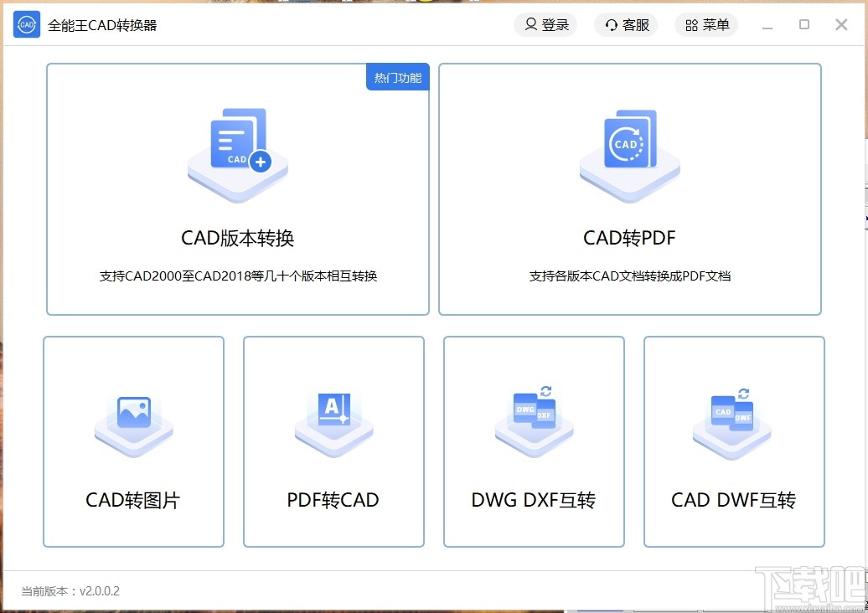Open 客服 customer support
Viewport: 868px width, 613px height.
click(x=627, y=25)
